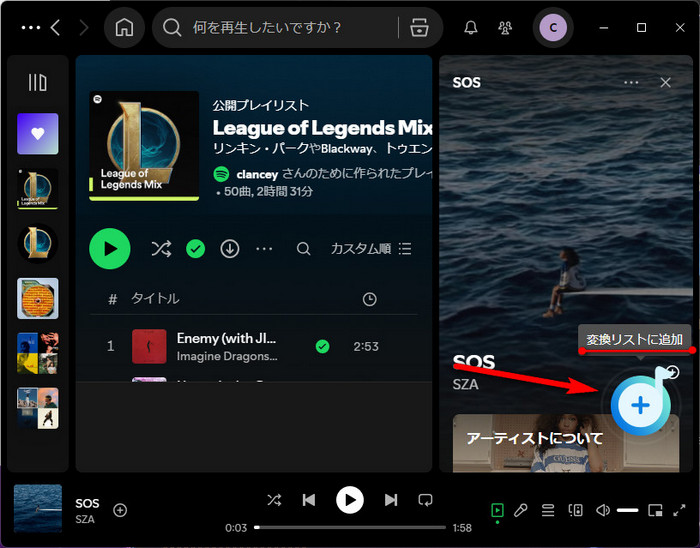This screenshot has height=548, width=700.
Task: Open playlist more options dots
Action: point(264,249)
